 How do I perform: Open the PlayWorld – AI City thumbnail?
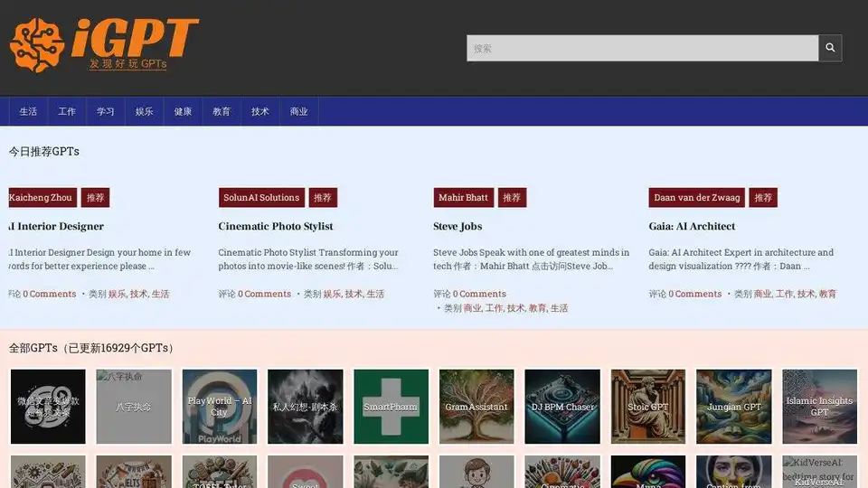(x=220, y=407)
